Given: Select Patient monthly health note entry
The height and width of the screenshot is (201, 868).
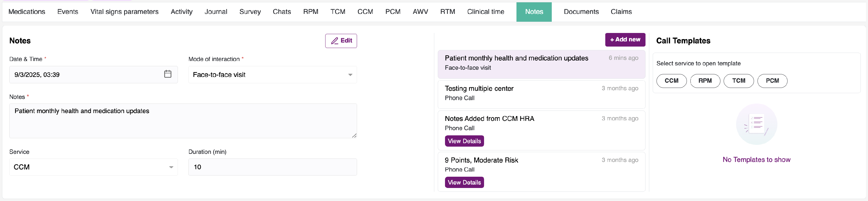Looking at the screenshot, I should coord(541,63).
